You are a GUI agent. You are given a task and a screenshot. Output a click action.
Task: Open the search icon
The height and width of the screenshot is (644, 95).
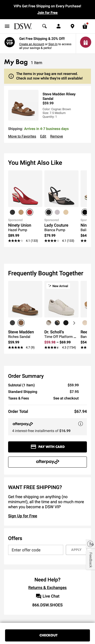(x=44, y=26)
